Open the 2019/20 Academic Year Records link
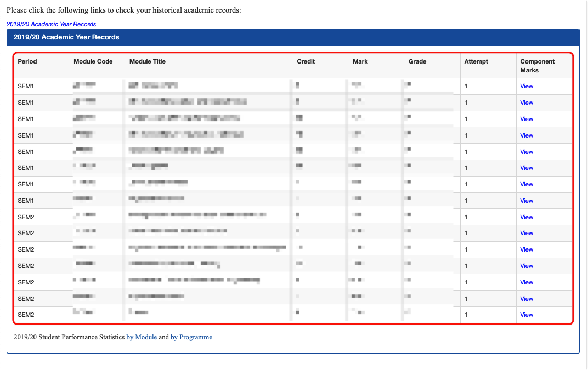The width and height of the screenshot is (588, 370). pyautogui.click(x=51, y=24)
